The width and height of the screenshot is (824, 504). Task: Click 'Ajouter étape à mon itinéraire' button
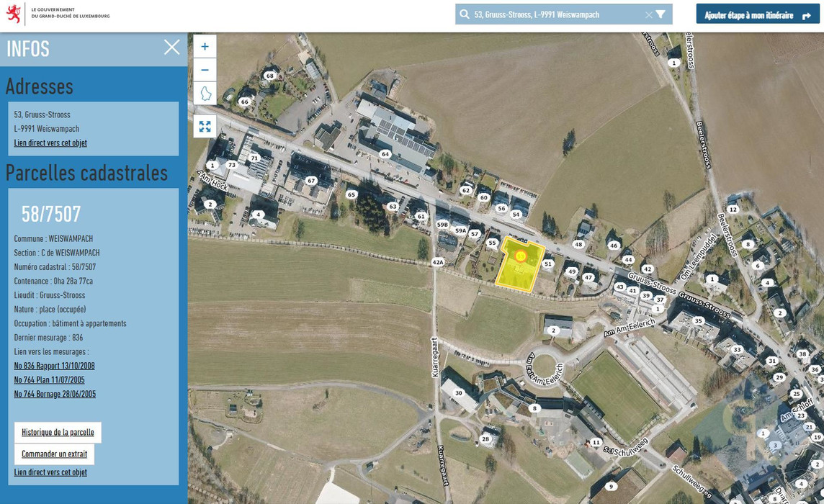757,14
